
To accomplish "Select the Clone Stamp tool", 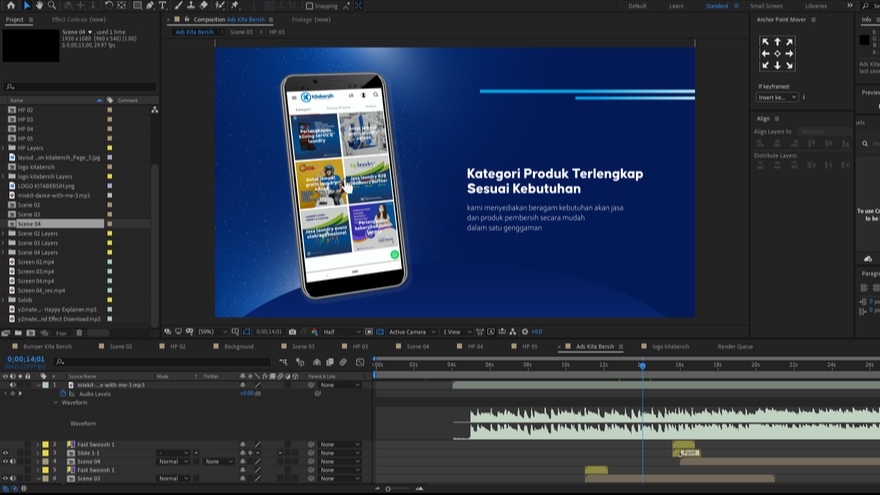I will click(x=191, y=6).
